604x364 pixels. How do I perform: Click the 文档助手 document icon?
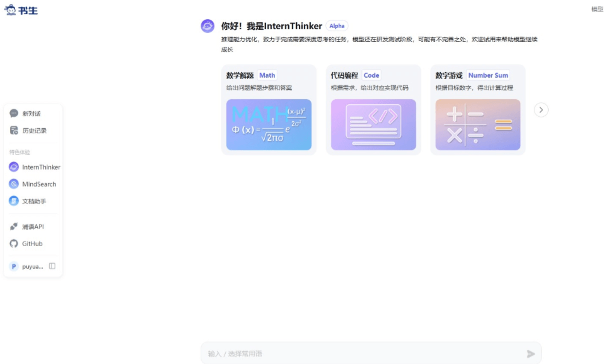pos(14,201)
